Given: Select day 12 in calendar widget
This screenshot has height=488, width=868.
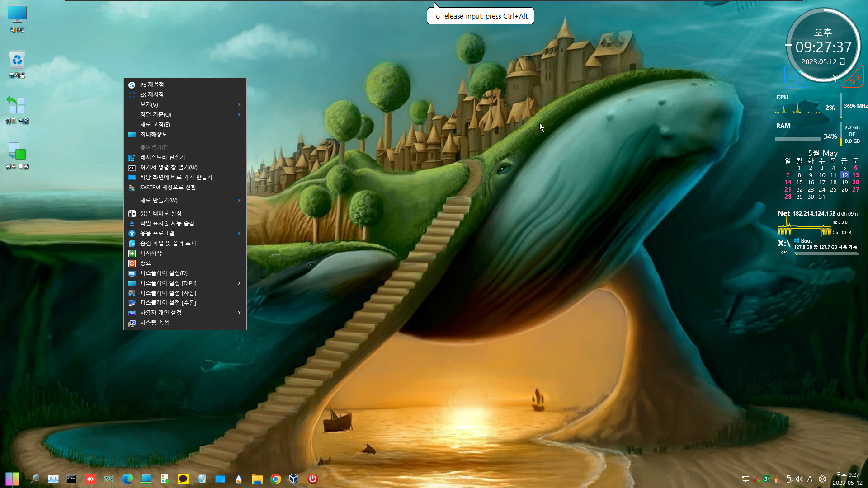Looking at the screenshot, I should click(844, 175).
